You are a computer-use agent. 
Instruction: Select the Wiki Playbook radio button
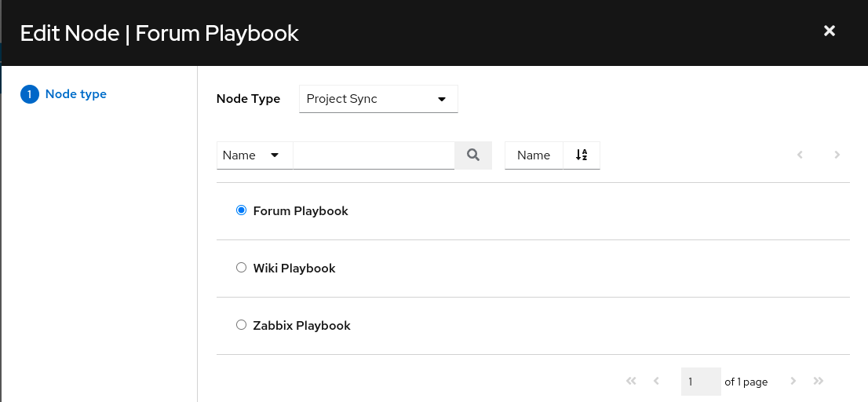click(x=242, y=268)
